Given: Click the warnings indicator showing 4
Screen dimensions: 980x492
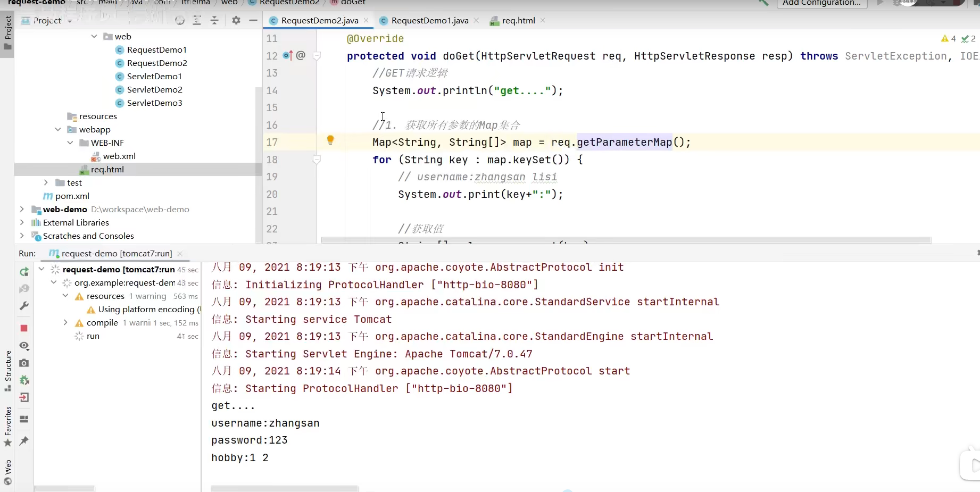Looking at the screenshot, I should coord(948,38).
